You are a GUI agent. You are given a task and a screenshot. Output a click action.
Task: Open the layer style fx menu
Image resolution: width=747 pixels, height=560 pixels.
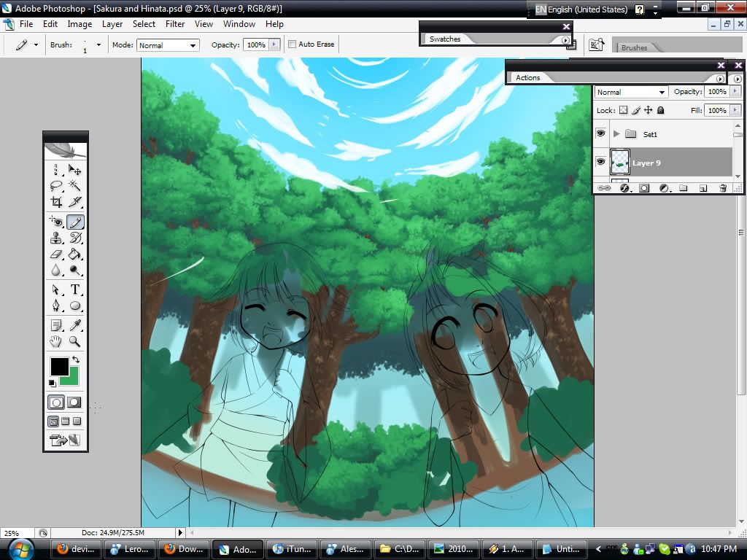click(624, 188)
